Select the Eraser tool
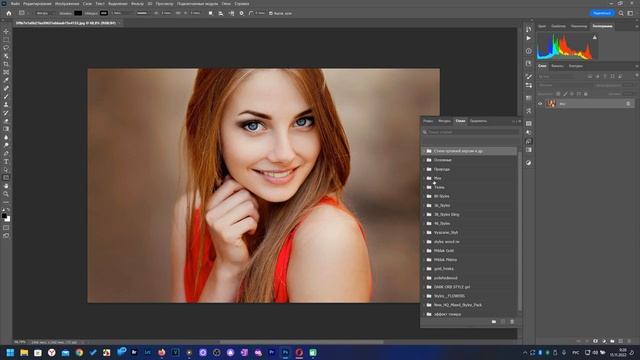The height and width of the screenshot is (360, 640). point(6,121)
